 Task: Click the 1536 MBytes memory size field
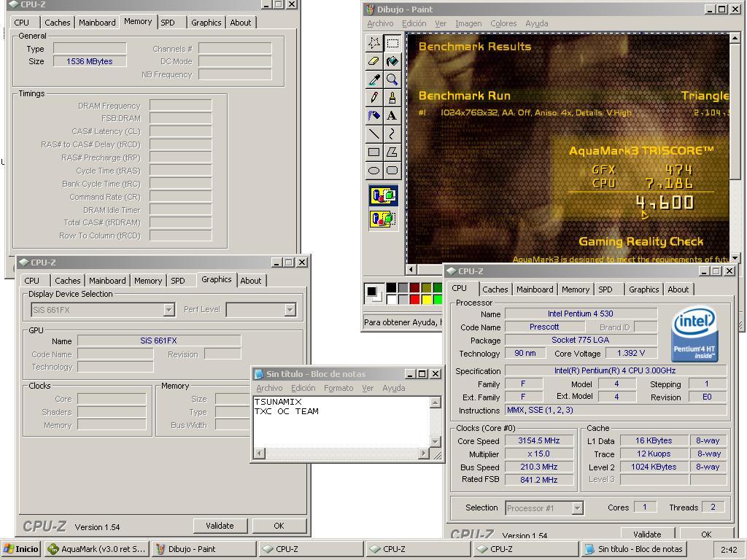[x=90, y=61]
